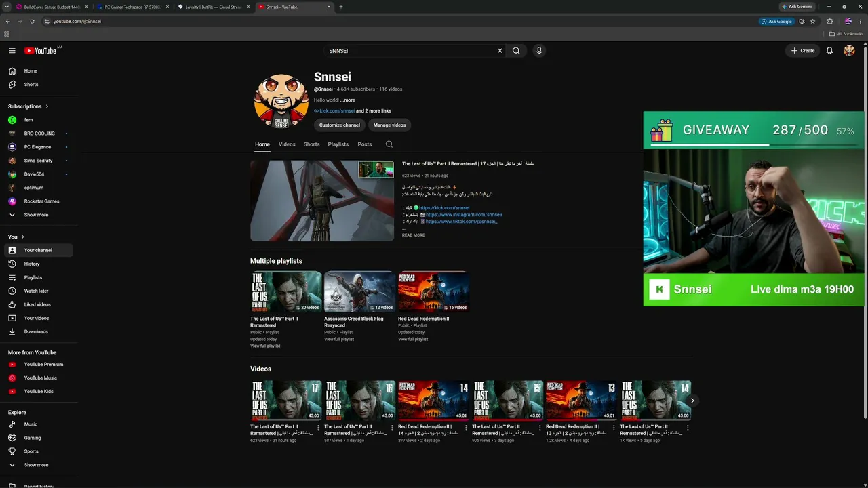The height and width of the screenshot is (488, 868).
Task: Expand featured video description READ MORE
Action: coord(413,235)
